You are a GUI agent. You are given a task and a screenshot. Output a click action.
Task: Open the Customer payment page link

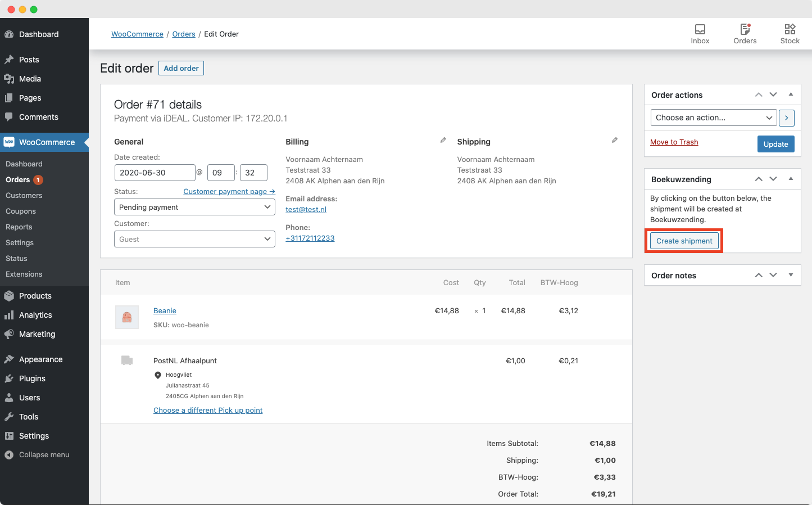tap(229, 192)
